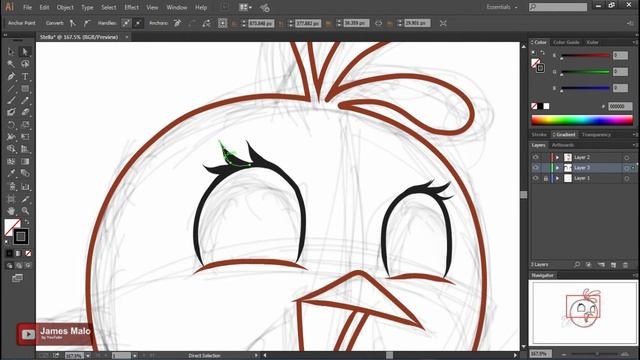The width and height of the screenshot is (640, 360).
Task: Click Change Screen Mode icon in toolbox
Action: [x=17, y=278]
